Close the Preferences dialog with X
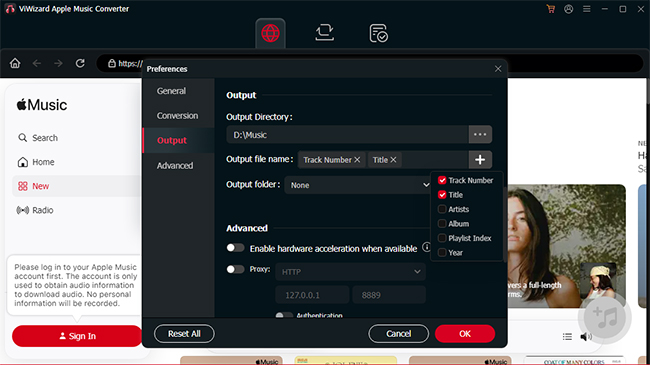Image resolution: width=650 pixels, height=365 pixels. click(x=498, y=69)
